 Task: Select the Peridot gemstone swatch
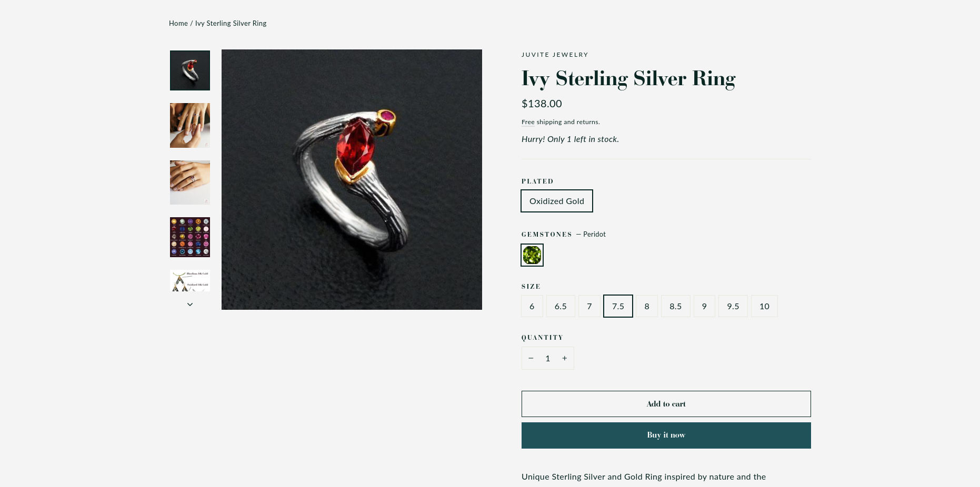pos(532,255)
